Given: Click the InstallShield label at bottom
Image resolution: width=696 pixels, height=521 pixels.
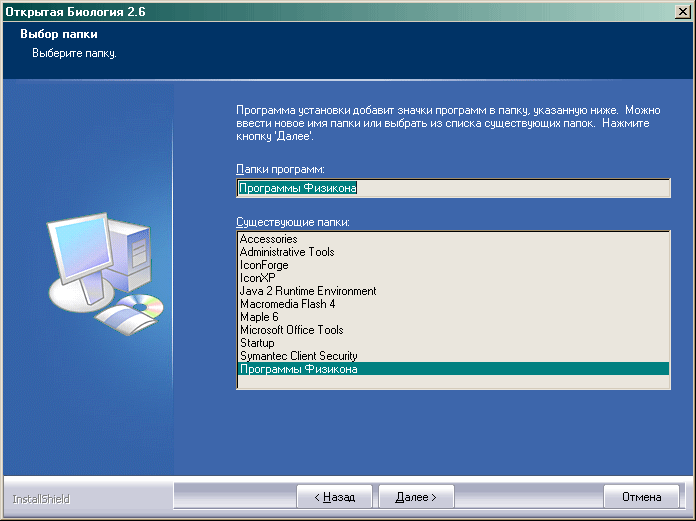Looking at the screenshot, I should click(x=41, y=498).
